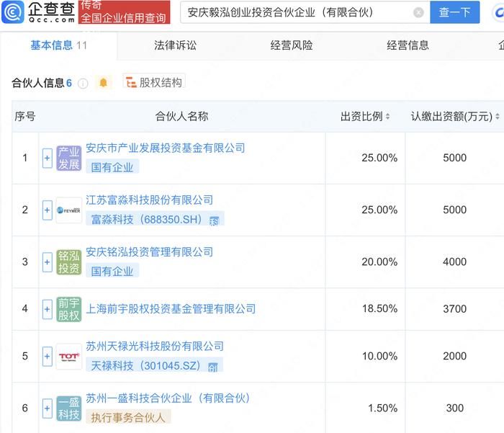The height and width of the screenshot is (433, 504).
Task: Click the board icon after 688350.SH
Action: 214,220
